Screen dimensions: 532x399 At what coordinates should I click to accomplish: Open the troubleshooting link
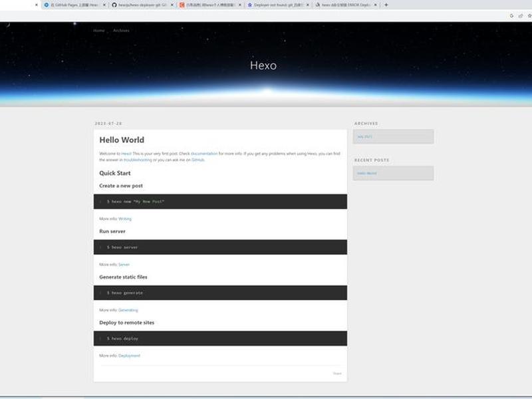138,160
